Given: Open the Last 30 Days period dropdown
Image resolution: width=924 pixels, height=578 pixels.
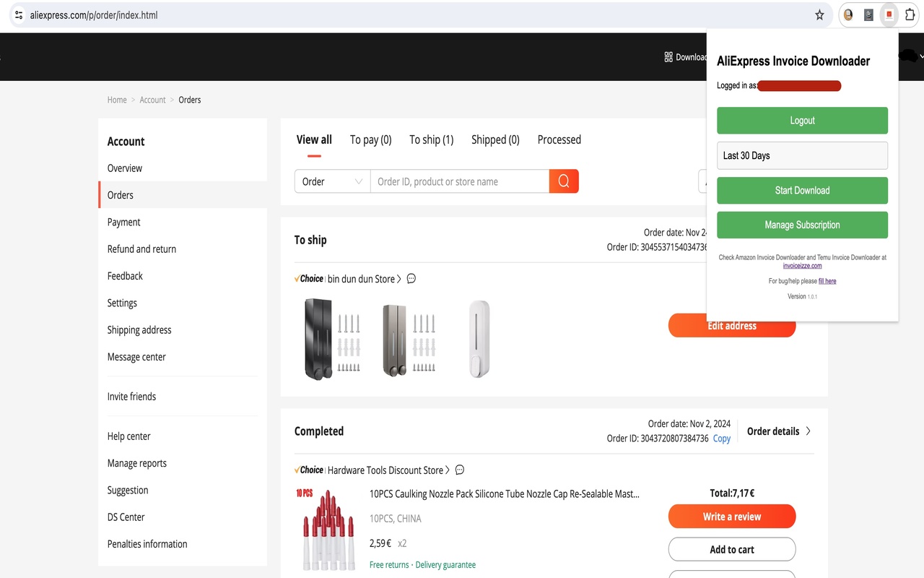Looking at the screenshot, I should pyautogui.click(x=802, y=155).
